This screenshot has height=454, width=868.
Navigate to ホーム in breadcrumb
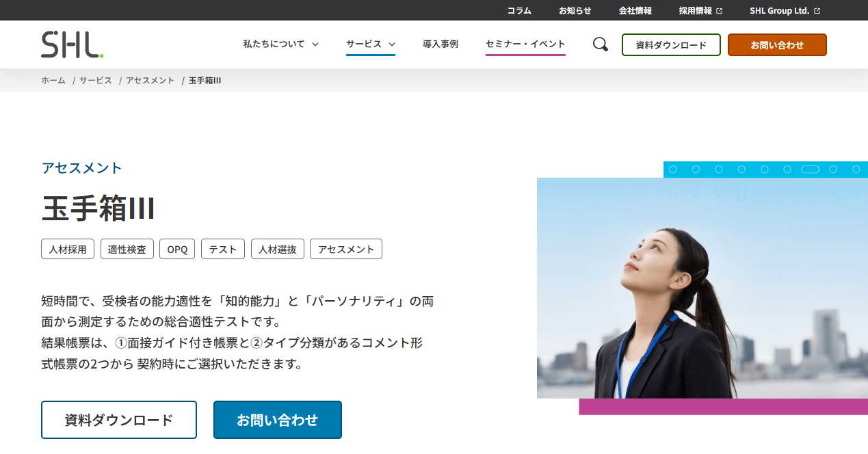pos(53,81)
